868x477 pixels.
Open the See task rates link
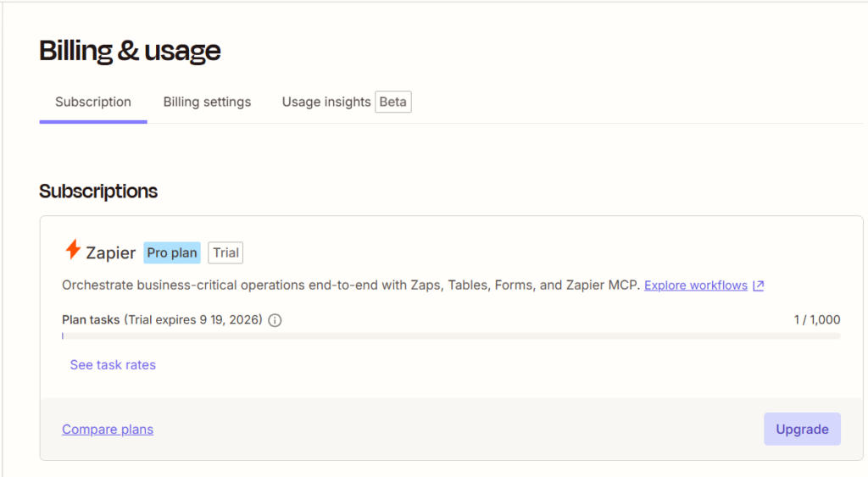113,364
